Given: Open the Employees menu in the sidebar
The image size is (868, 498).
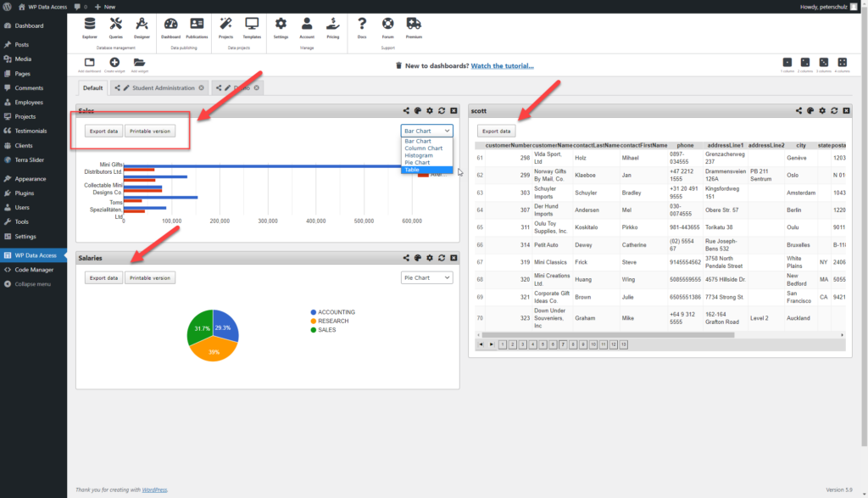Looking at the screenshot, I should click(x=27, y=102).
